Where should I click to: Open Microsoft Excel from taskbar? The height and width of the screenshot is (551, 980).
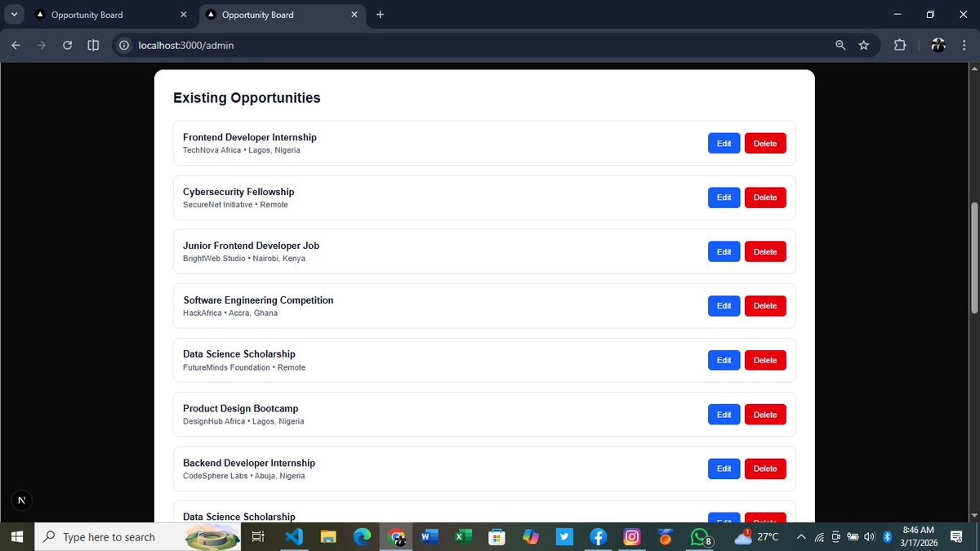pos(463,537)
